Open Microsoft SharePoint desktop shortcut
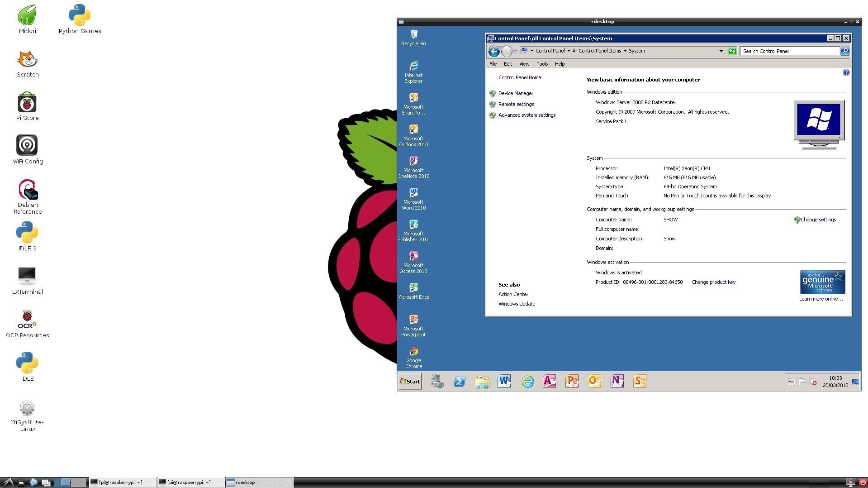The width and height of the screenshot is (868, 488). [413, 104]
